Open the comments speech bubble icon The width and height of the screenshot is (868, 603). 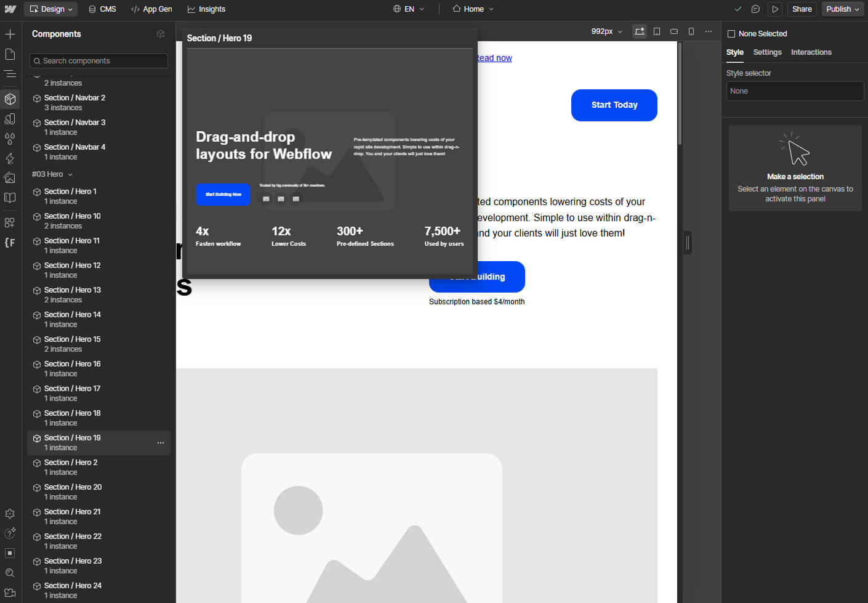tap(755, 9)
